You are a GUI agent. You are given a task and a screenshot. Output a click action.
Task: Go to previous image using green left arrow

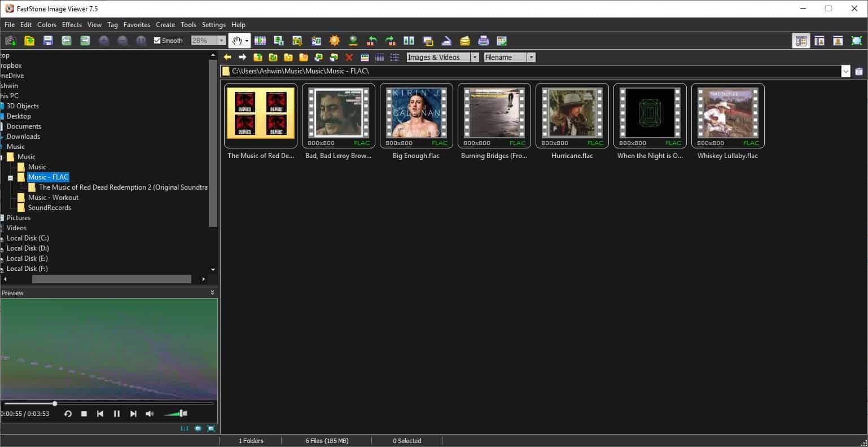click(67, 41)
